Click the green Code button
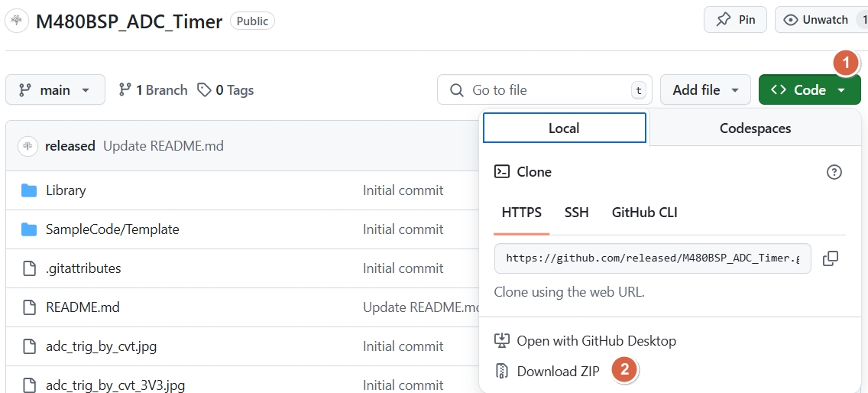Screen dimensions: 868x393 pos(810,89)
